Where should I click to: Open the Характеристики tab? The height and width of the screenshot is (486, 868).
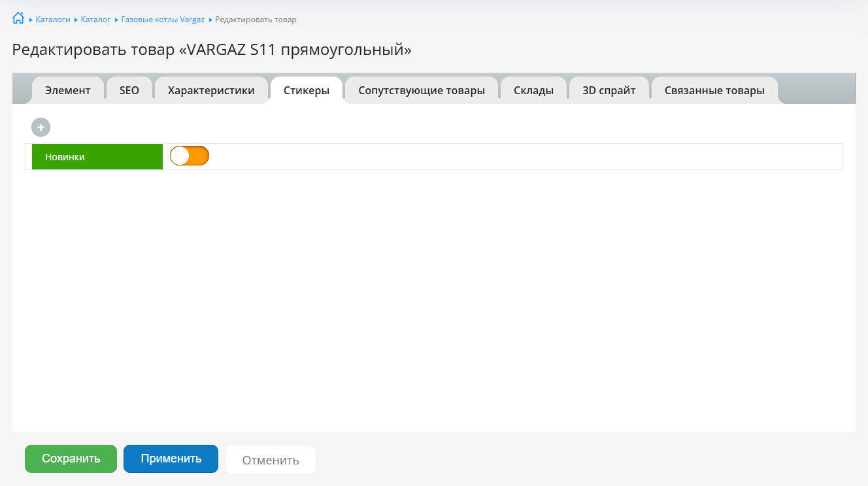(x=211, y=90)
